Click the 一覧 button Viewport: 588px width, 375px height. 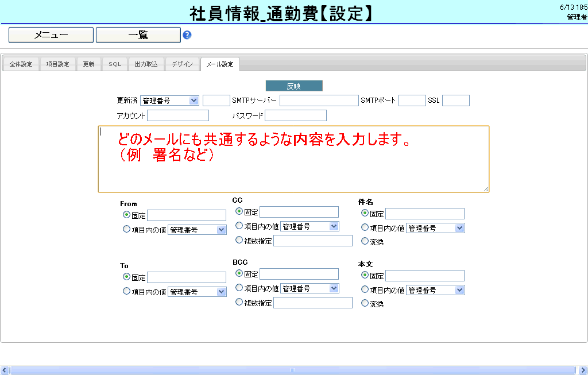(x=138, y=35)
